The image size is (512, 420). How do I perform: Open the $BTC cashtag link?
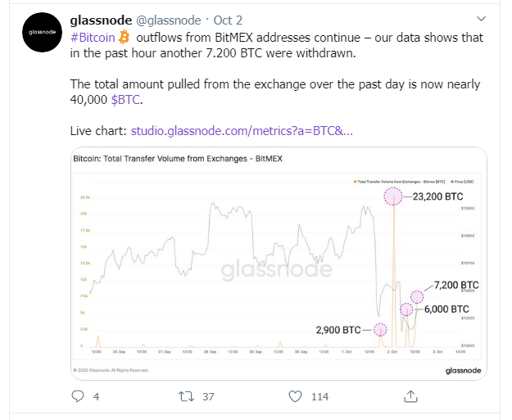click(127, 100)
